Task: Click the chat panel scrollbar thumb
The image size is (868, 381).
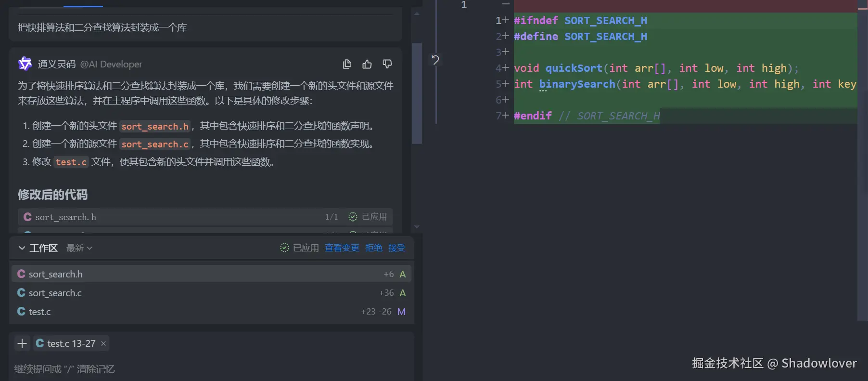Action: (417, 93)
